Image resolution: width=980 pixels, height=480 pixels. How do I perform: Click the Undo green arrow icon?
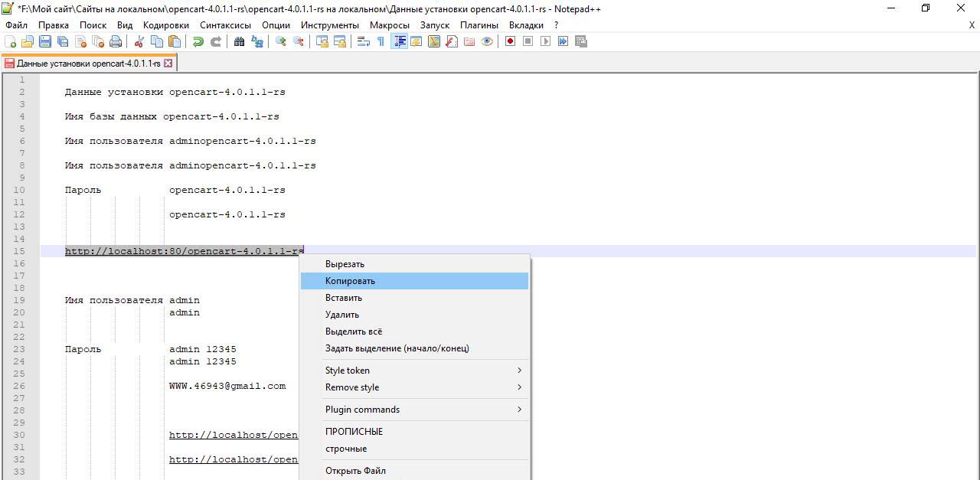[x=198, y=41]
